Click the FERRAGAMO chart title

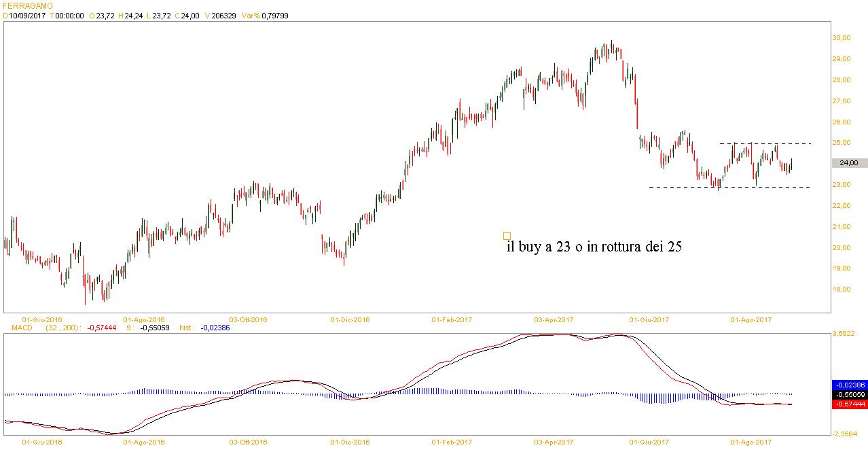26,5
